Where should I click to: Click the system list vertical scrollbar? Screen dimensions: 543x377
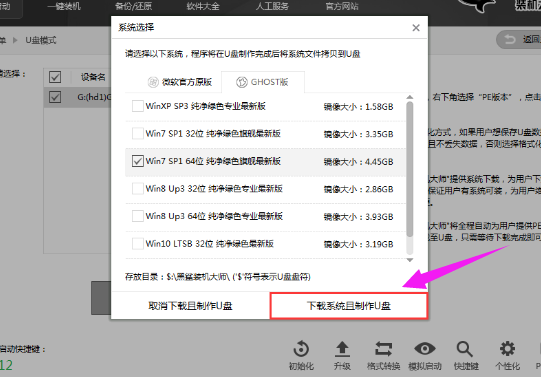pos(410,170)
